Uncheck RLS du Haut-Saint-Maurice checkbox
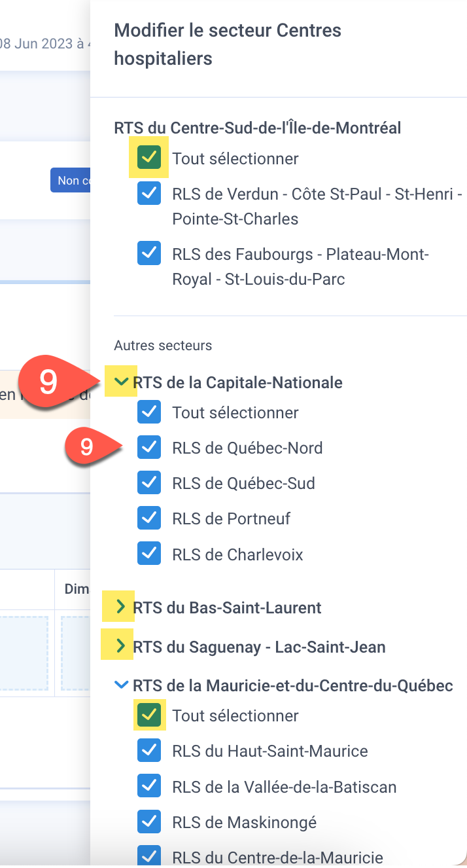Image resolution: width=467 pixels, height=868 pixels. tap(150, 751)
